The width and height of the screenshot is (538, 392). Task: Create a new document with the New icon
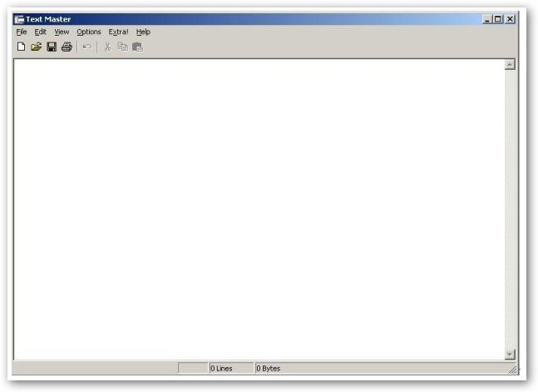22,47
